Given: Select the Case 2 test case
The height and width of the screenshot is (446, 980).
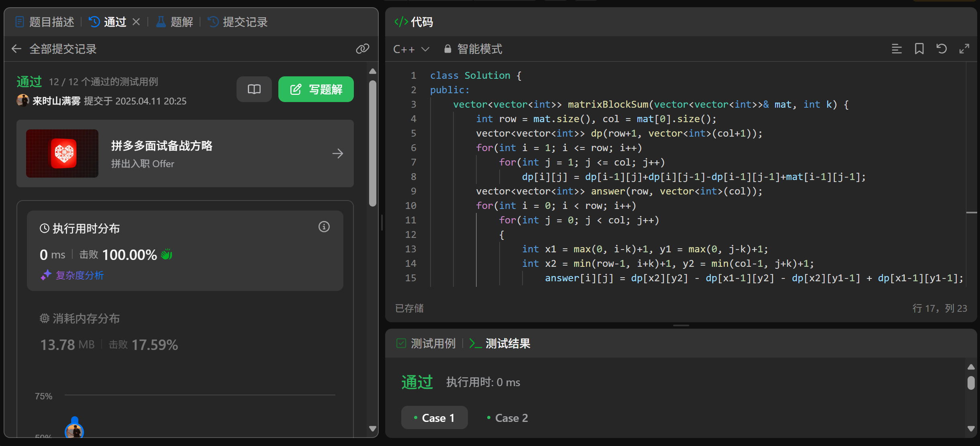Looking at the screenshot, I should [x=507, y=418].
